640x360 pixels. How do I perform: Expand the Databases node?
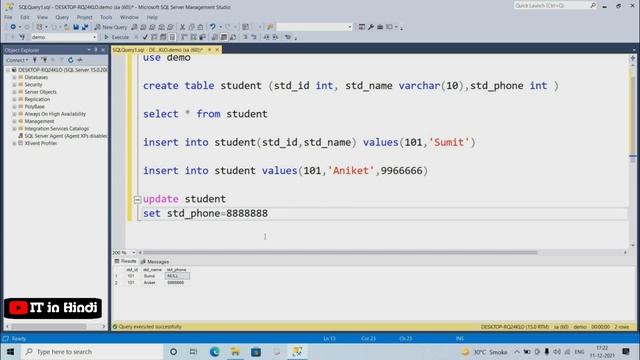[14, 77]
